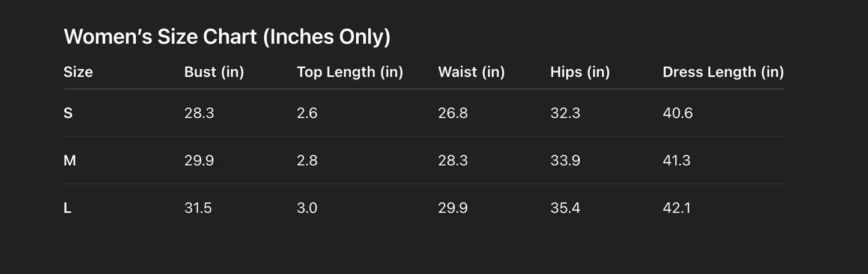Click the medium hips value 33.9
Image resolution: width=868 pixels, height=274 pixels.
[x=565, y=160]
